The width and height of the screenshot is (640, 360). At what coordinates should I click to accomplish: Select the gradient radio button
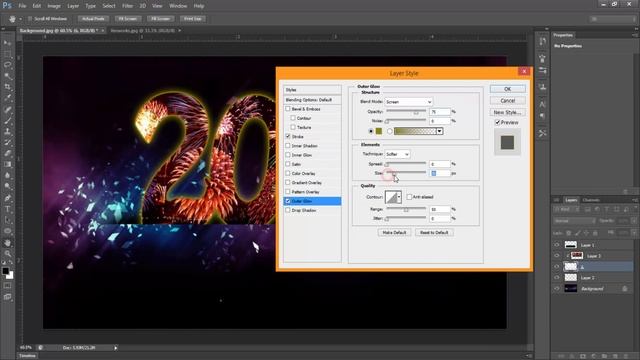click(x=390, y=131)
